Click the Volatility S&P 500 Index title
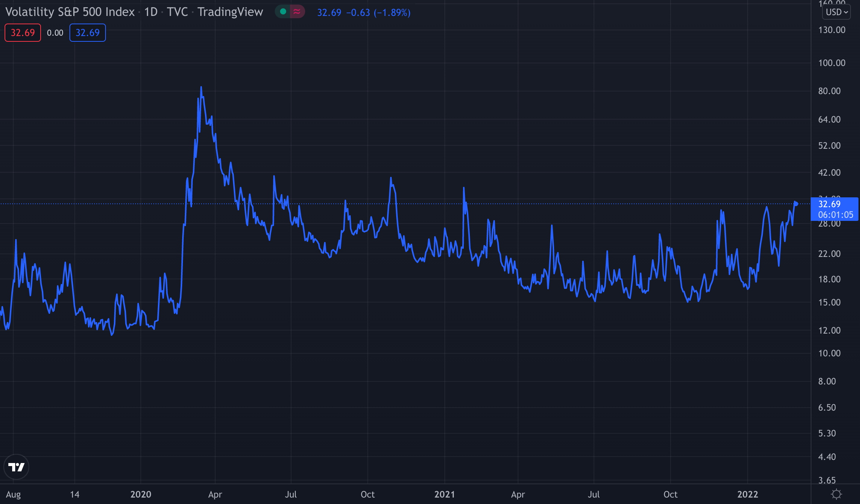Screen dimensions: 860x504 click(70, 12)
